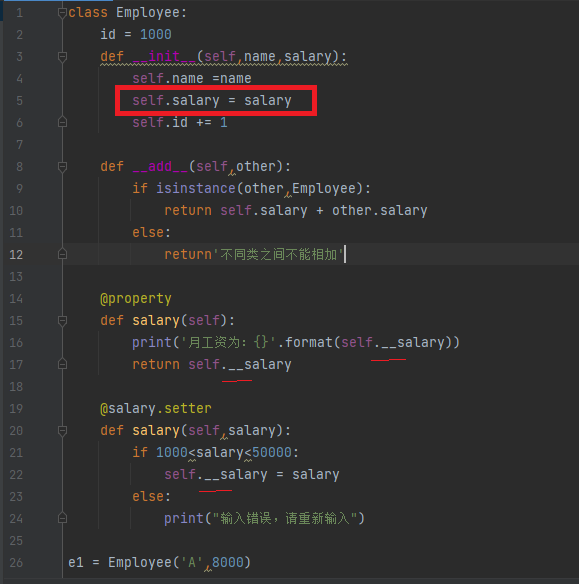Click 'self.__salary = salary' on line 22

pos(252,474)
